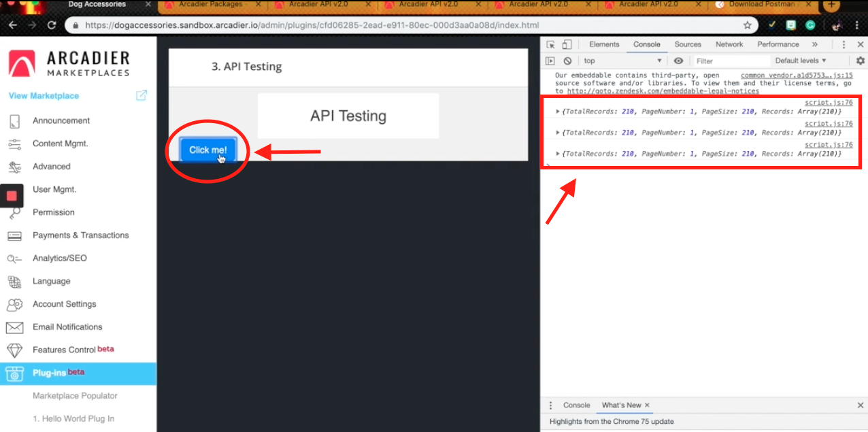Click the Grammarly extension icon

[810, 25]
